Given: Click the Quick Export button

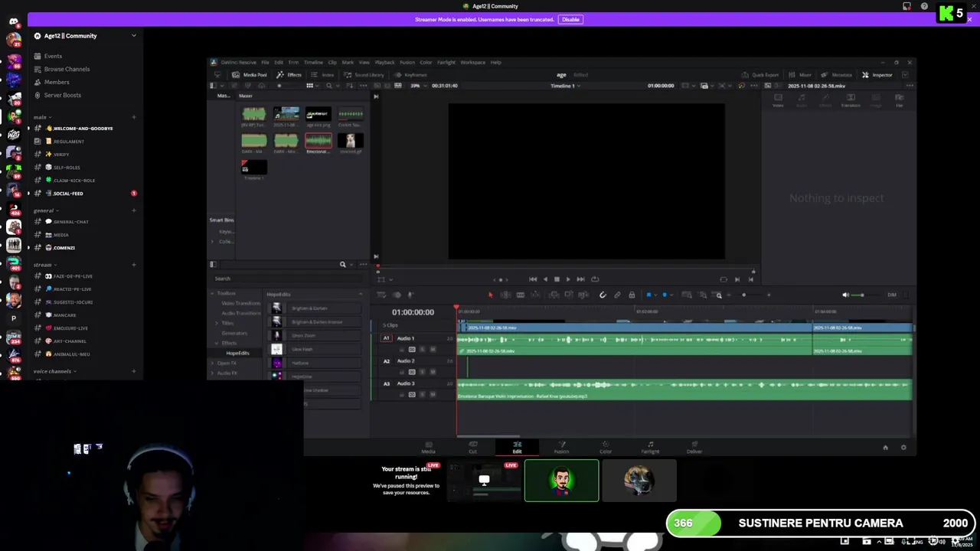Looking at the screenshot, I should pos(759,75).
